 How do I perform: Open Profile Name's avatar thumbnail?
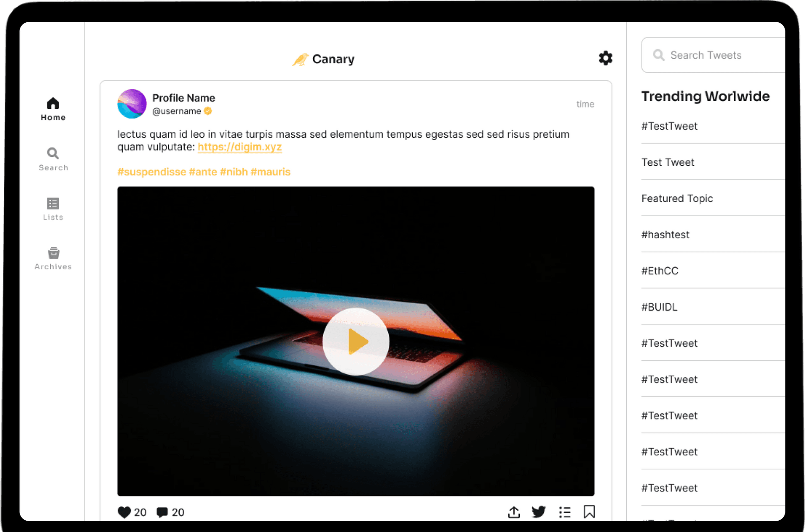coord(131,104)
